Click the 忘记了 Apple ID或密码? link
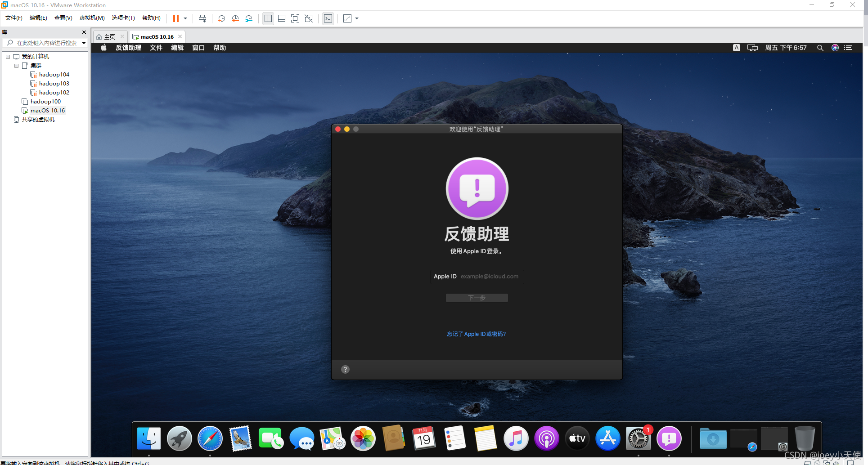 pyautogui.click(x=477, y=334)
